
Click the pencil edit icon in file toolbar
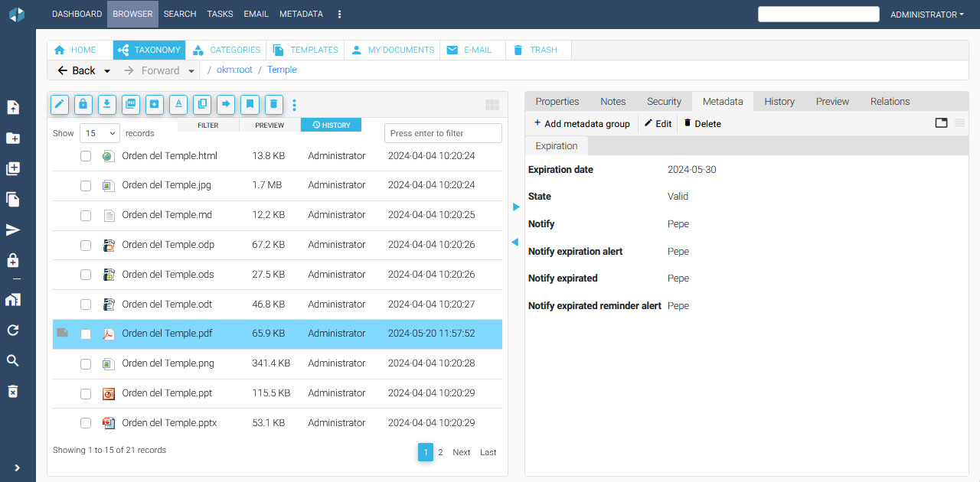point(60,104)
